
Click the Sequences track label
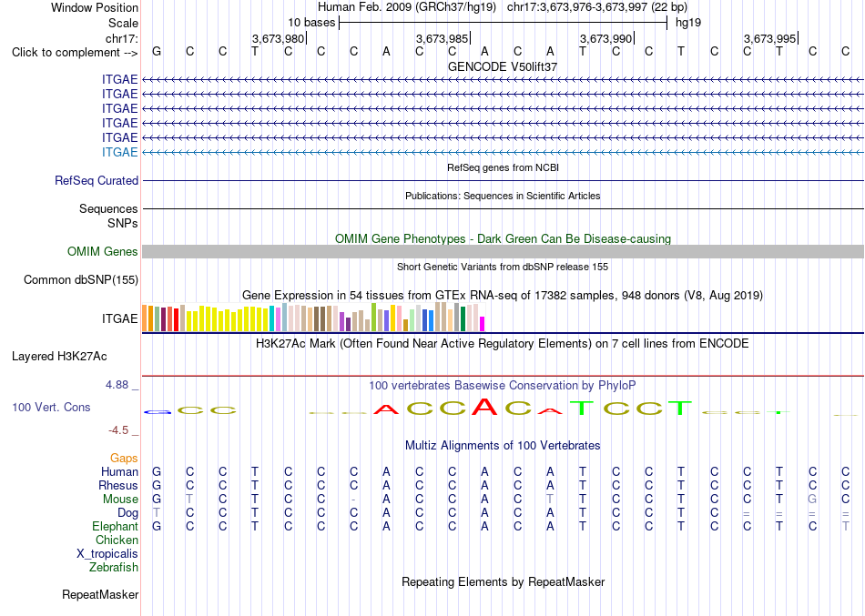pyautogui.click(x=108, y=209)
